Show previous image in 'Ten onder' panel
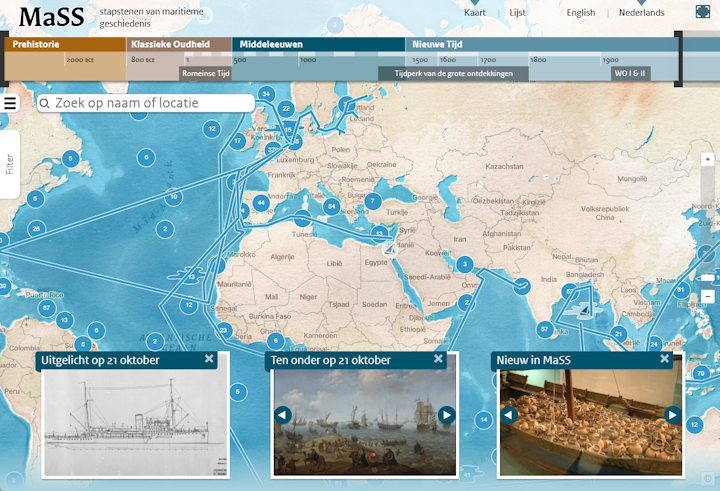The height and width of the screenshot is (491, 720). 283,415
